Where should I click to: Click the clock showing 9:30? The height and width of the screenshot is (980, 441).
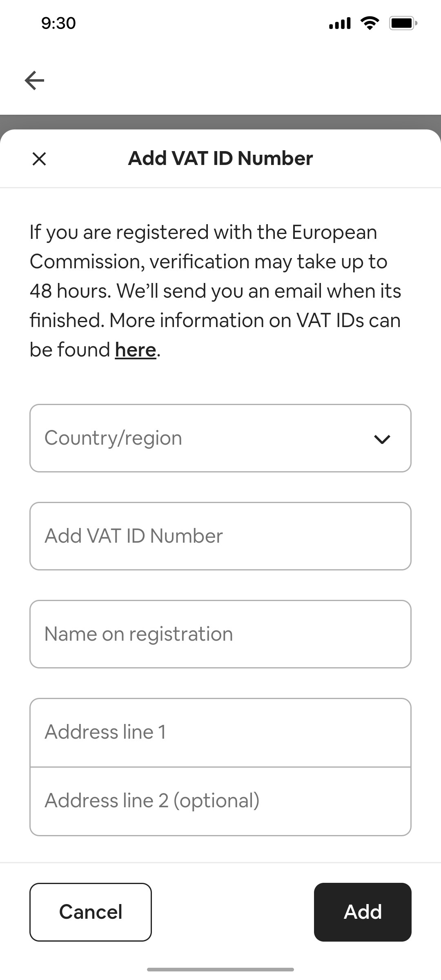pos(58,23)
